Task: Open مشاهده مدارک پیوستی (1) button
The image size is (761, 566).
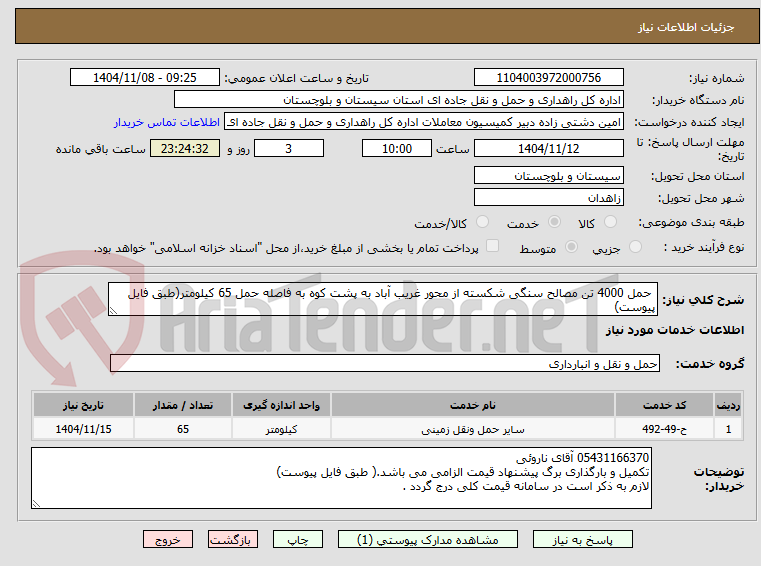Action: (428, 539)
